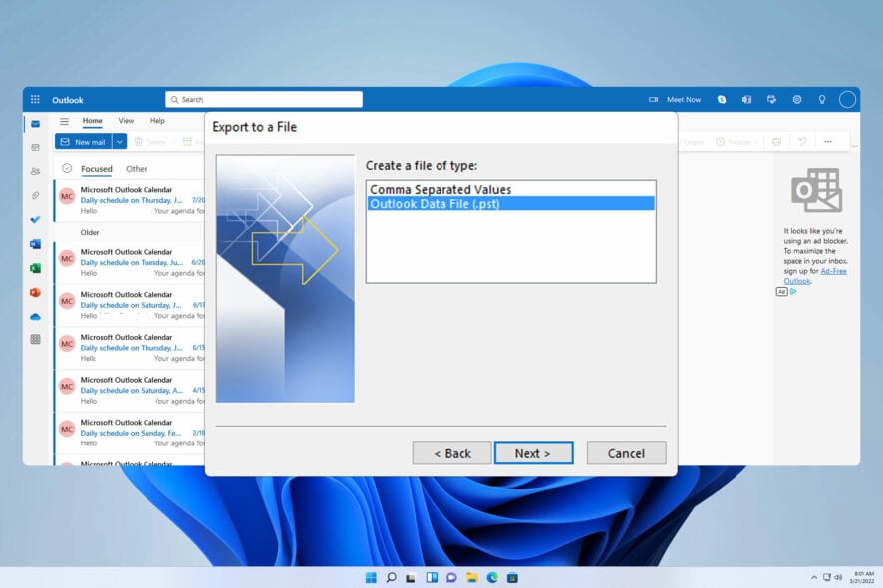883x588 pixels.
Task: Select Comma Separated Values file type
Action: (509, 189)
